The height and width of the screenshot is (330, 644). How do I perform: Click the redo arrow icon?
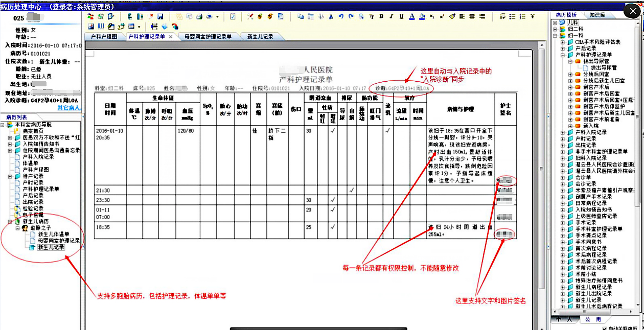[x=351, y=16]
